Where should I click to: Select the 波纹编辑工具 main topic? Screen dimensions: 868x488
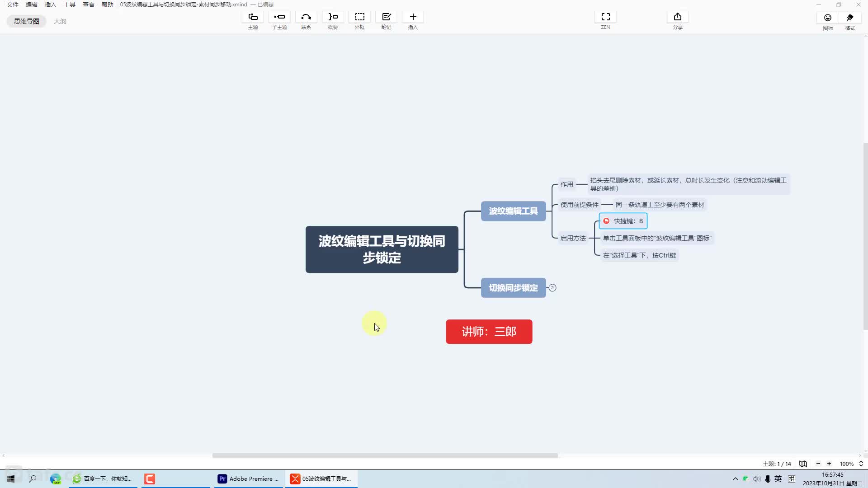coord(514,211)
